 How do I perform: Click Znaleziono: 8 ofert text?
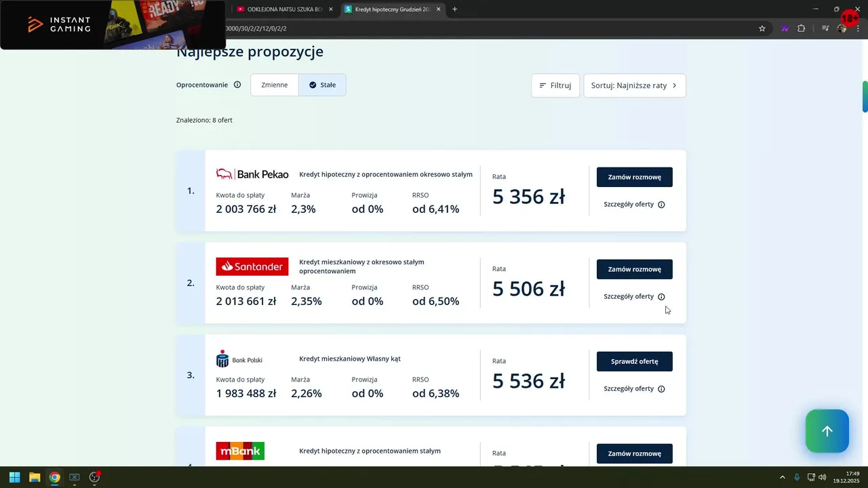pyautogui.click(x=204, y=120)
